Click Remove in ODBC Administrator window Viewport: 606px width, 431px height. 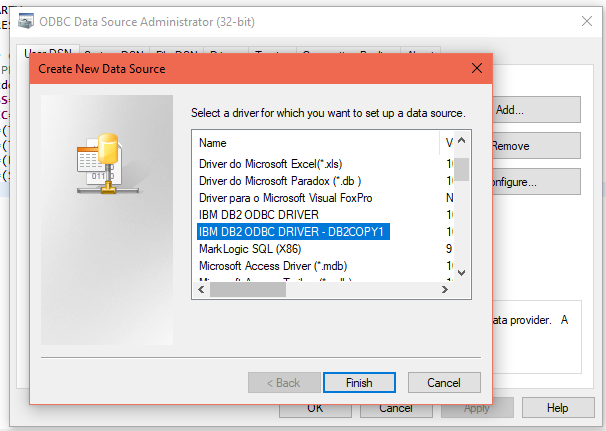click(x=536, y=146)
